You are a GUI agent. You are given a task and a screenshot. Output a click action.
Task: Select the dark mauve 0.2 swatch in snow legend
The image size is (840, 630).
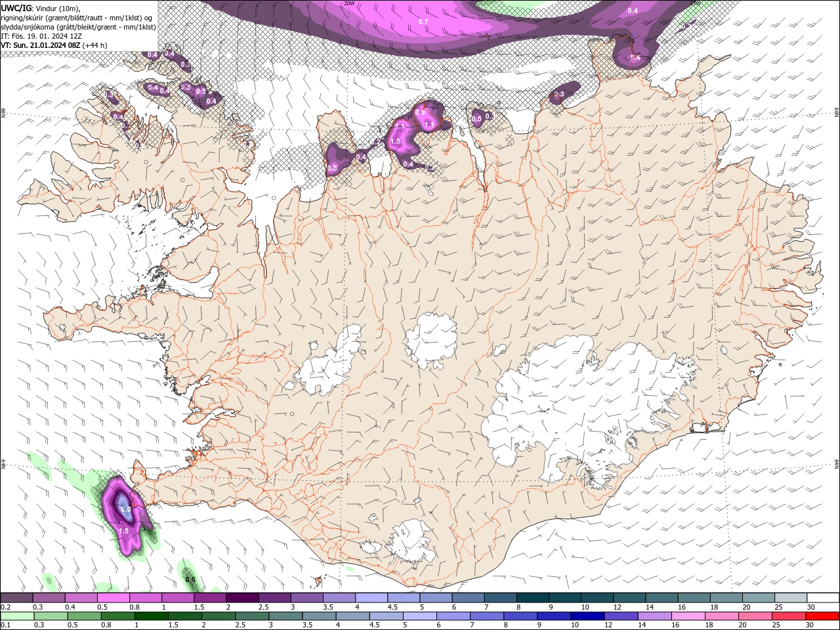tap(16, 597)
